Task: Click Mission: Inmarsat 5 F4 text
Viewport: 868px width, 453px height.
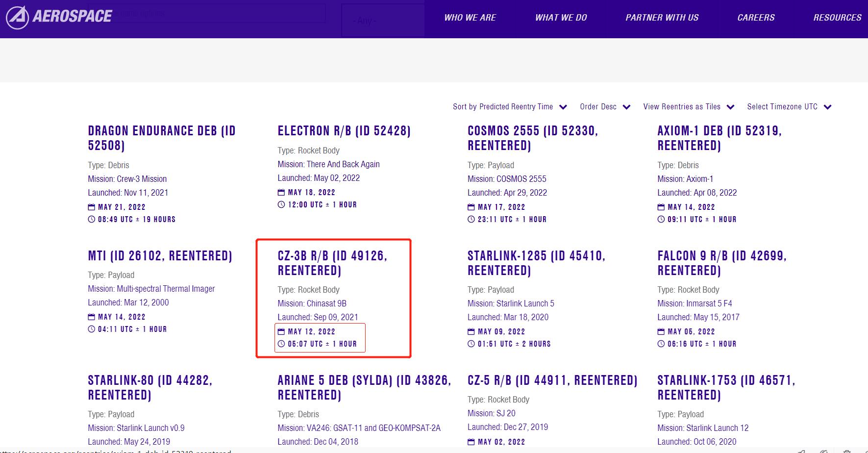Action: tap(694, 303)
